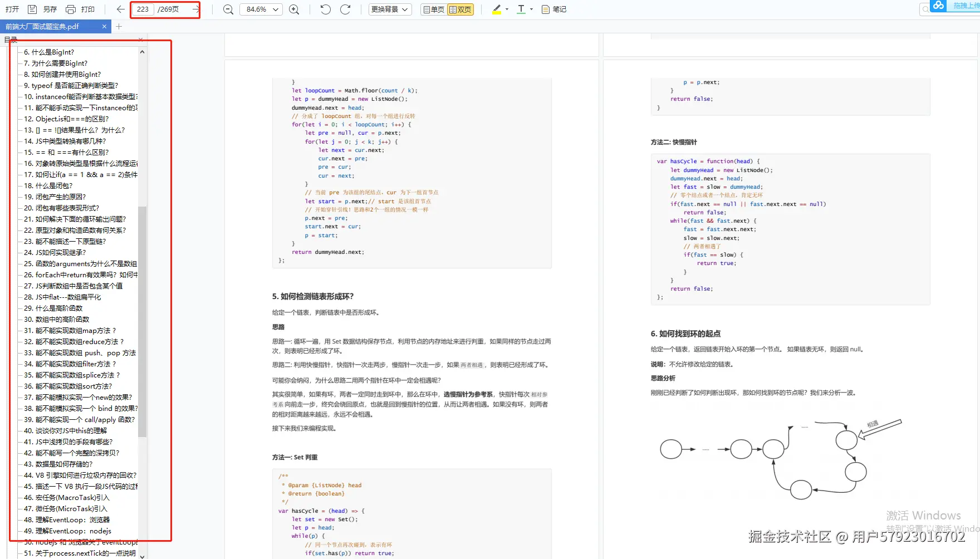Click the outline scrollbar down arrow

coord(142,556)
